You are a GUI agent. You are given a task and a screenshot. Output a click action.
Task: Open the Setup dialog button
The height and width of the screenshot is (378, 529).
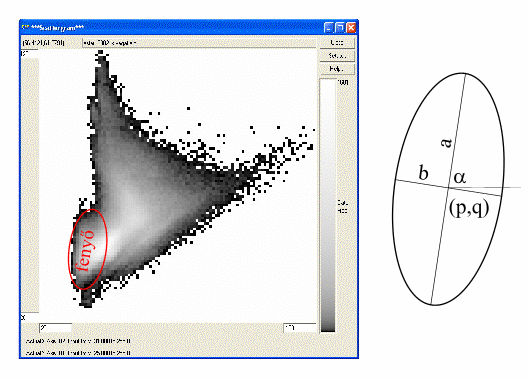337,56
